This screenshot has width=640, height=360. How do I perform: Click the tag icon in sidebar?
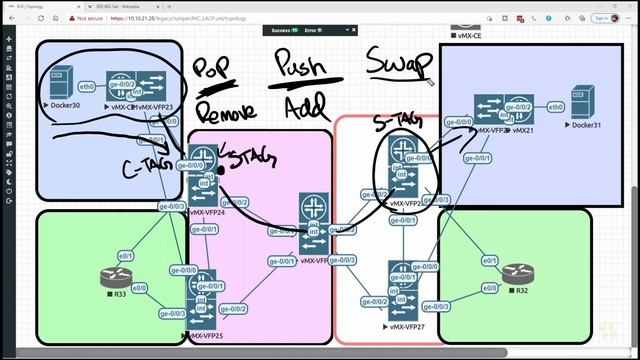pyautogui.click(x=9, y=172)
